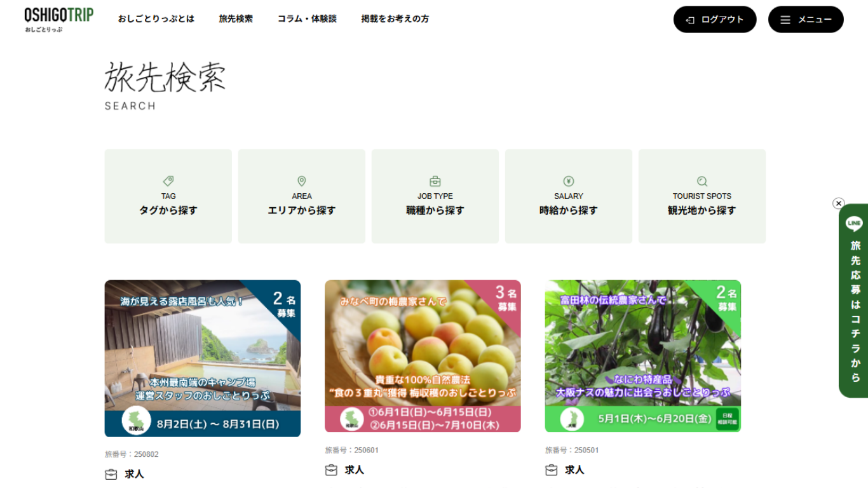Open 掲載をお考えの方 nav link
868x488 pixels.
click(395, 19)
